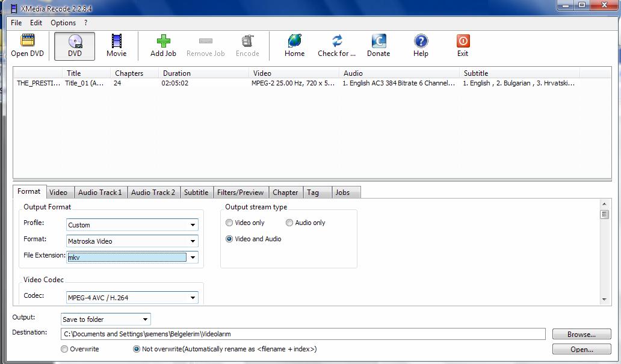This screenshot has width=621, height=364.
Task: Click the Audio column header
Action: click(399, 73)
